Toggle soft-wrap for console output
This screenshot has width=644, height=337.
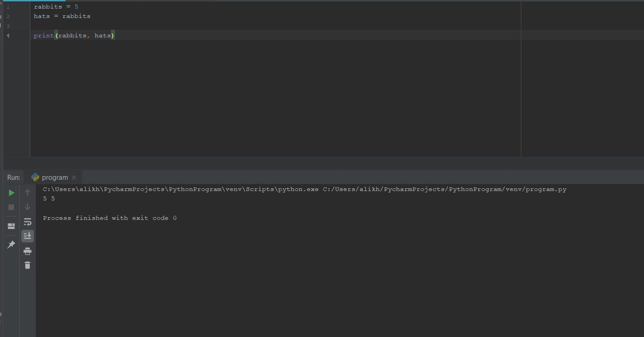[28, 222]
